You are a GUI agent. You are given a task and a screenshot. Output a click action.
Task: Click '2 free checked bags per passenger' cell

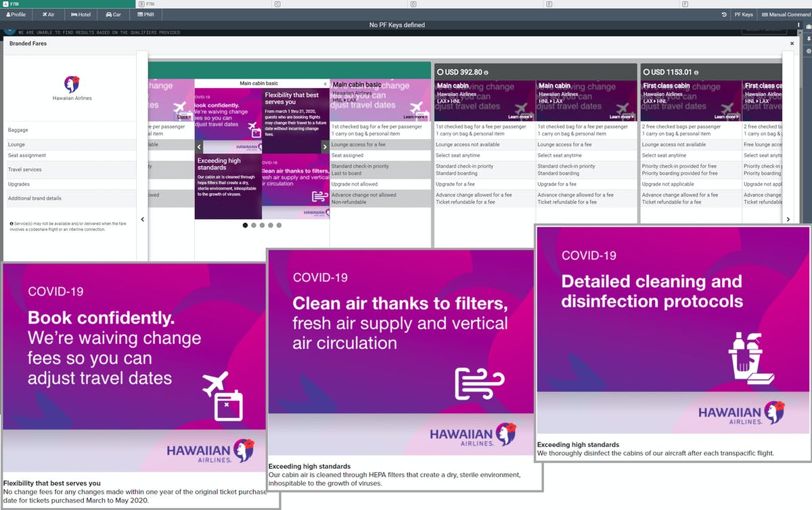tap(681, 127)
